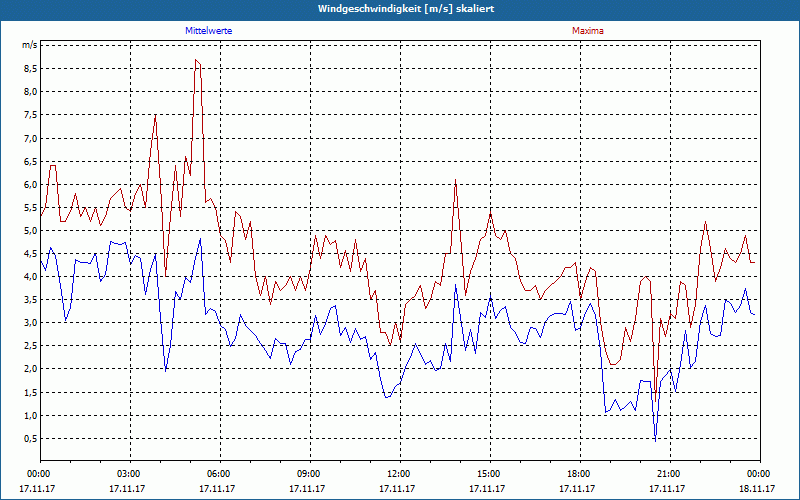Image resolution: width=800 pixels, height=500 pixels.
Task: Click the 0,5 y-axis value
Action: tap(30, 439)
